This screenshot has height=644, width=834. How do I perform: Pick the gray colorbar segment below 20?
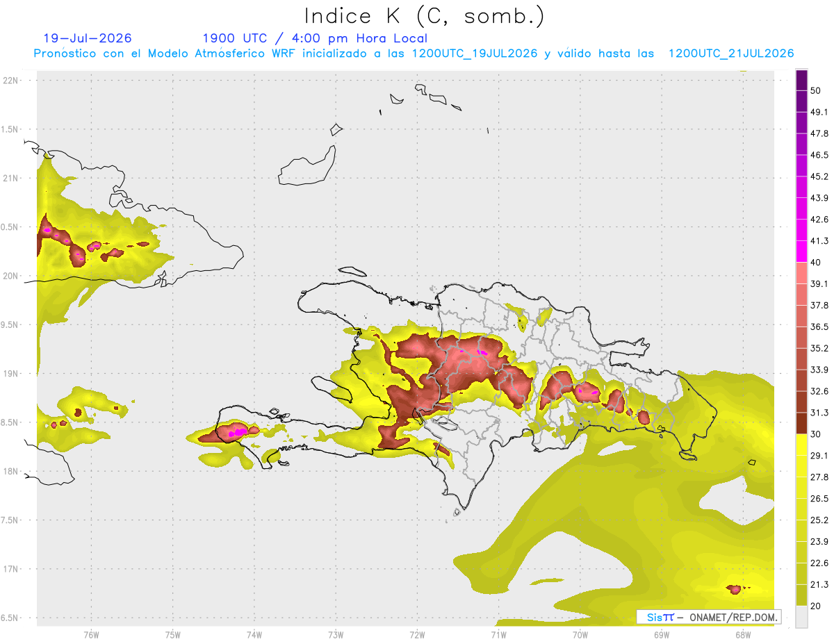[801, 617]
